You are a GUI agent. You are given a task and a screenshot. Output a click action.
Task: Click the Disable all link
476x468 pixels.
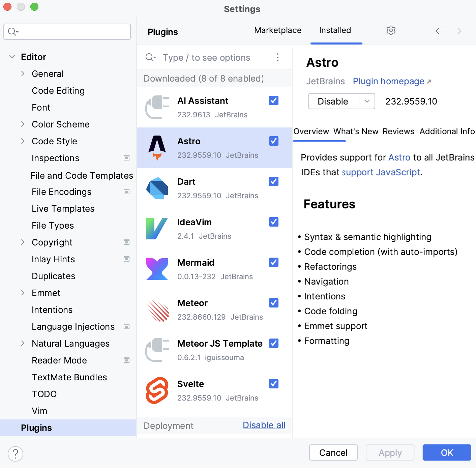(264, 425)
